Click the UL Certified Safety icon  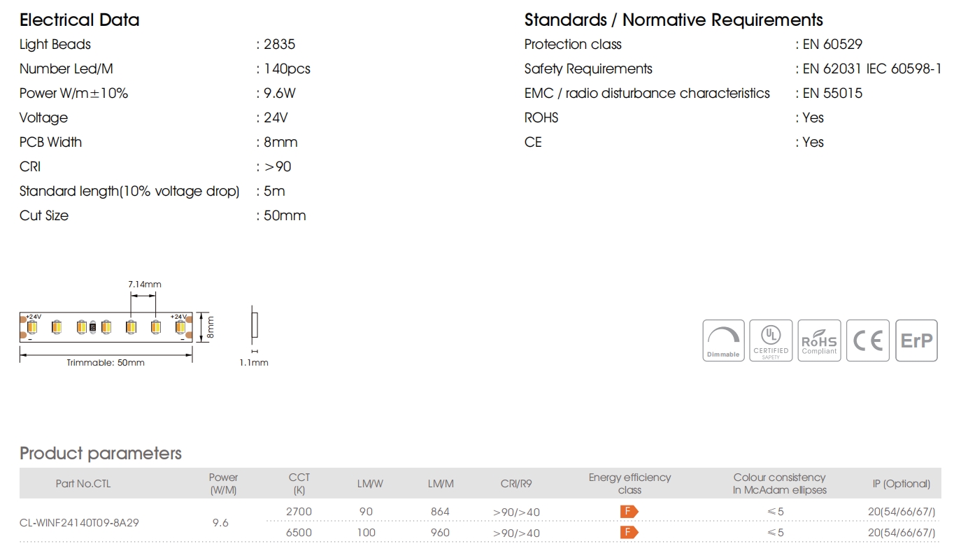click(771, 340)
